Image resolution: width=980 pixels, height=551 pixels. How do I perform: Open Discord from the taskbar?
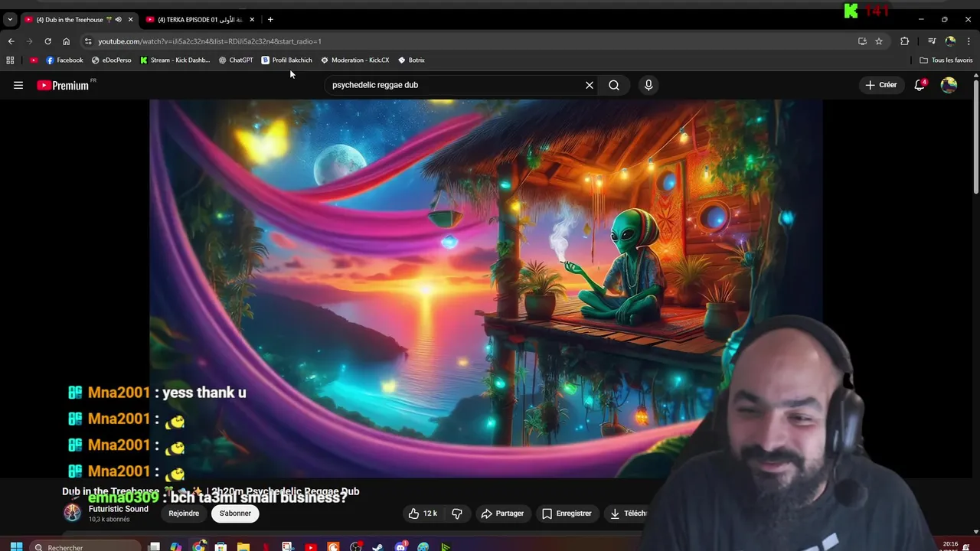400,546
